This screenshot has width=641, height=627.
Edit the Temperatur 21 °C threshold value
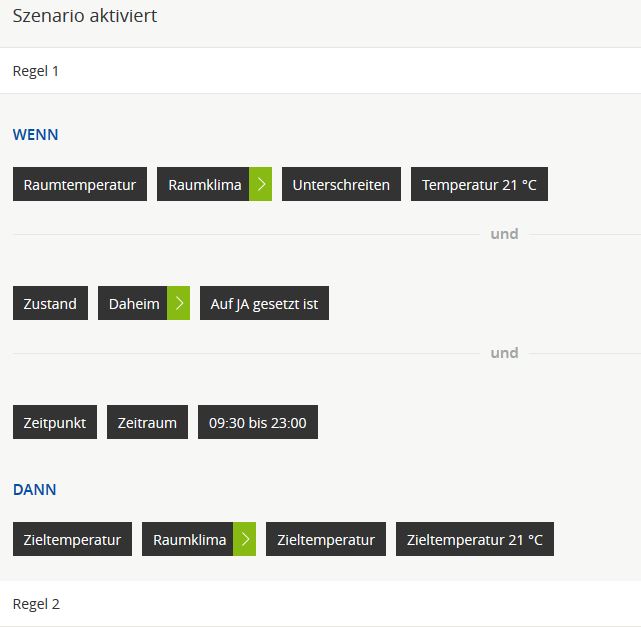[x=479, y=184]
